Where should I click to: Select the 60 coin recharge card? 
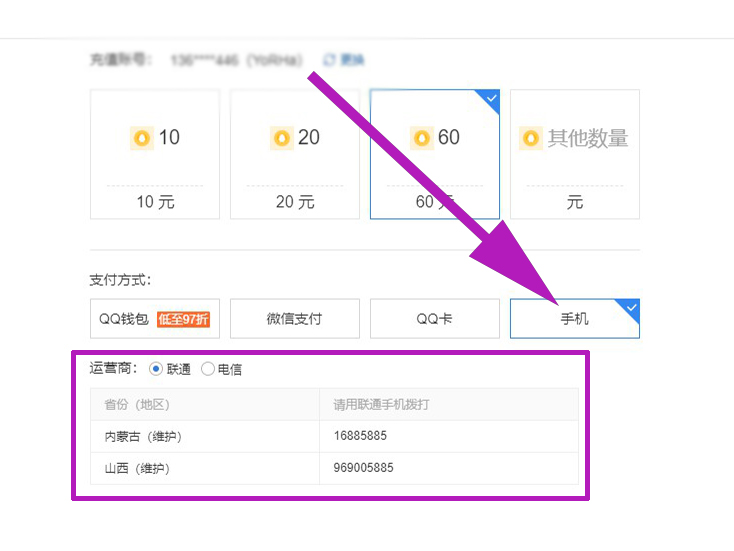[434, 154]
